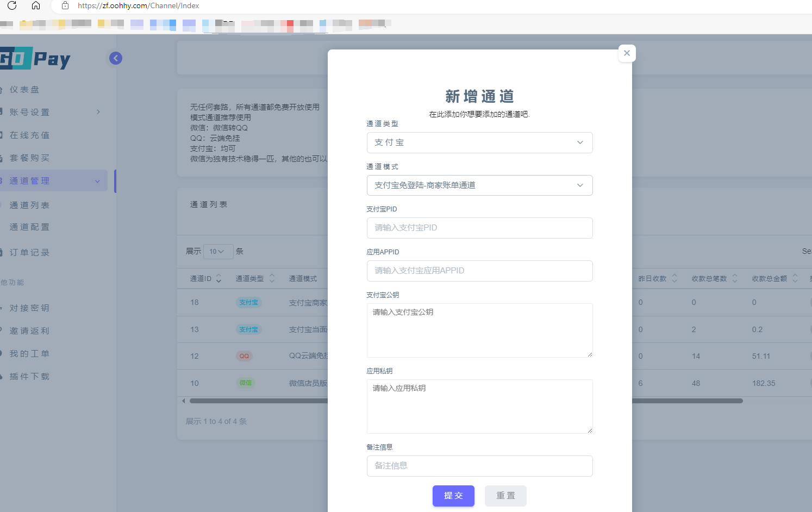The width and height of the screenshot is (812, 512).
Task: Collapse sidebar with the round arrow button
Action: pos(116,58)
